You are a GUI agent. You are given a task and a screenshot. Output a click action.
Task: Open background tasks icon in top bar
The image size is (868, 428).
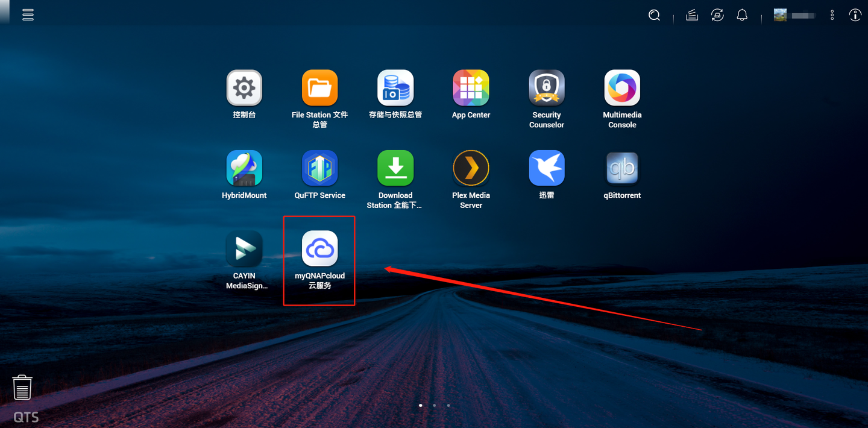692,16
